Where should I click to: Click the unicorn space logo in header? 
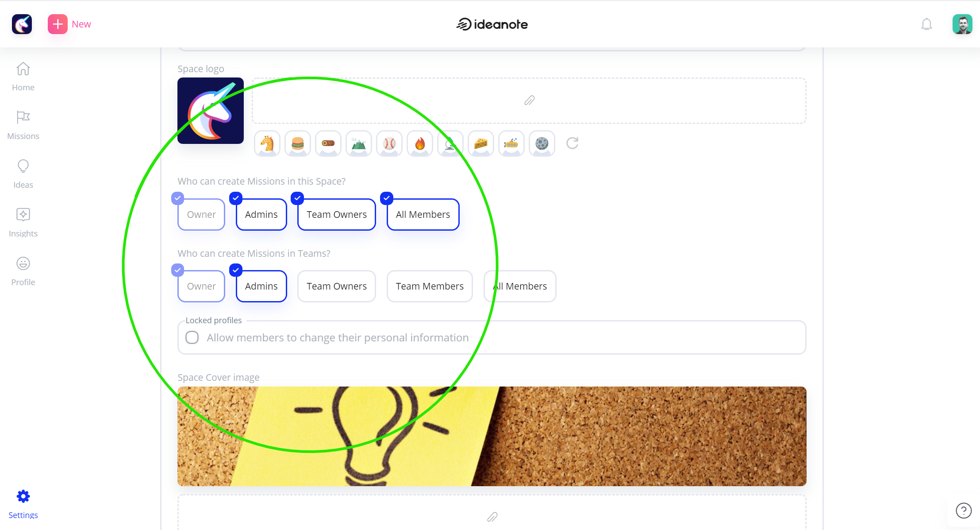pos(22,24)
